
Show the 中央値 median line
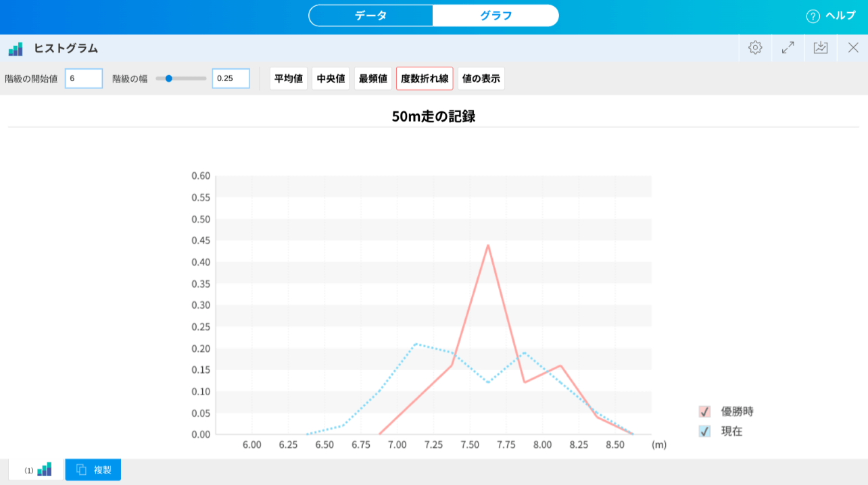(331, 78)
